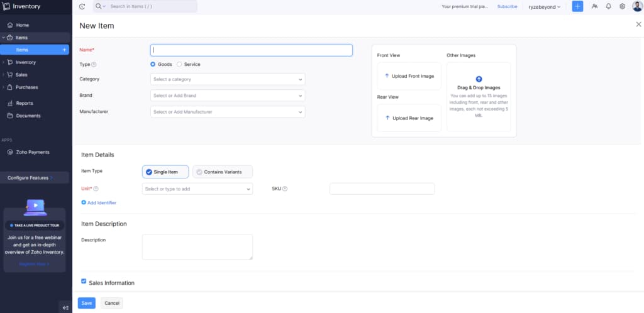Select the Goods radio button
This screenshot has width=644, height=313.
pyautogui.click(x=153, y=64)
